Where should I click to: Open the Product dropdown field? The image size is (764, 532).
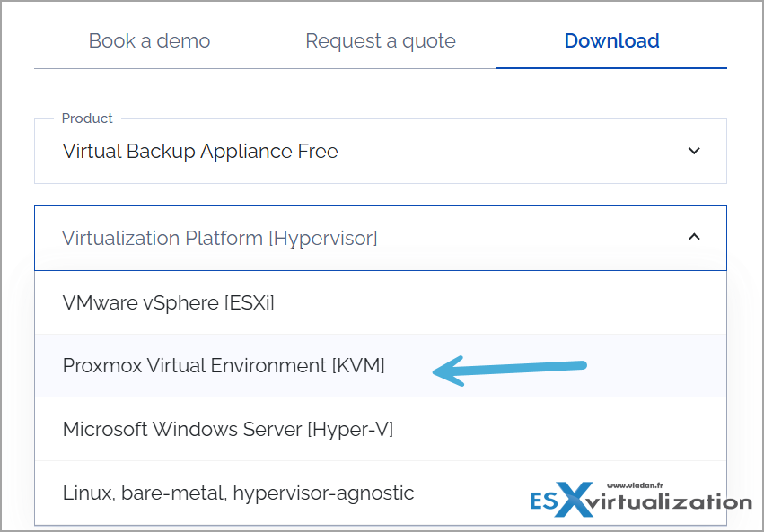(x=380, y=151)
